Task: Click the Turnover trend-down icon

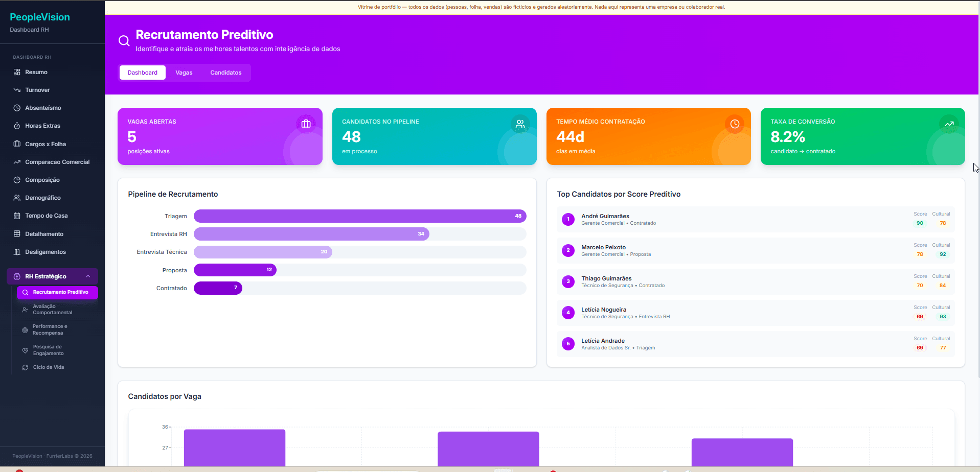Action: point(17,90)
